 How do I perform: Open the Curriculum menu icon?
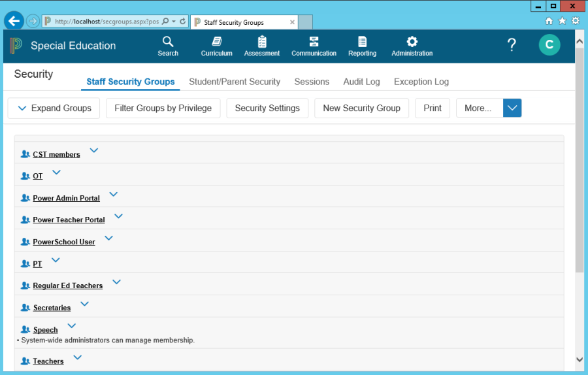coord(216,42)
